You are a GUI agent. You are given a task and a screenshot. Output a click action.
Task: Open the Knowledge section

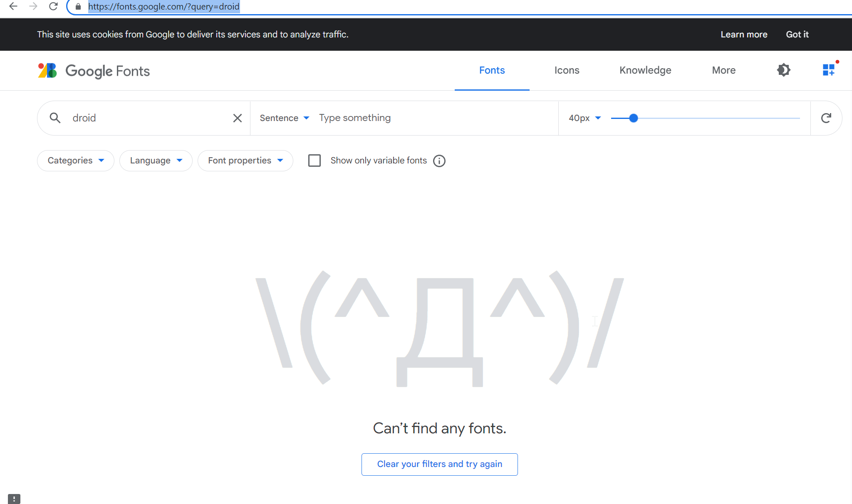tap(645, 70)
